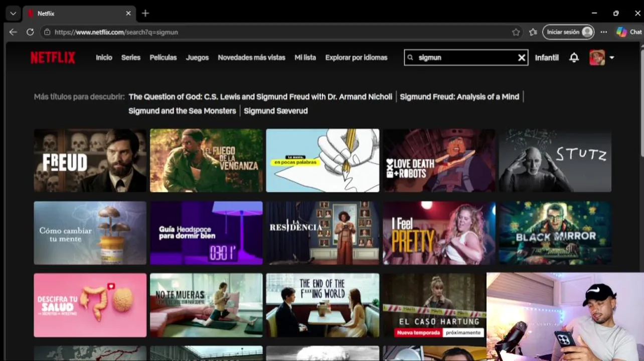Close the Netflix browser tab

128,14
